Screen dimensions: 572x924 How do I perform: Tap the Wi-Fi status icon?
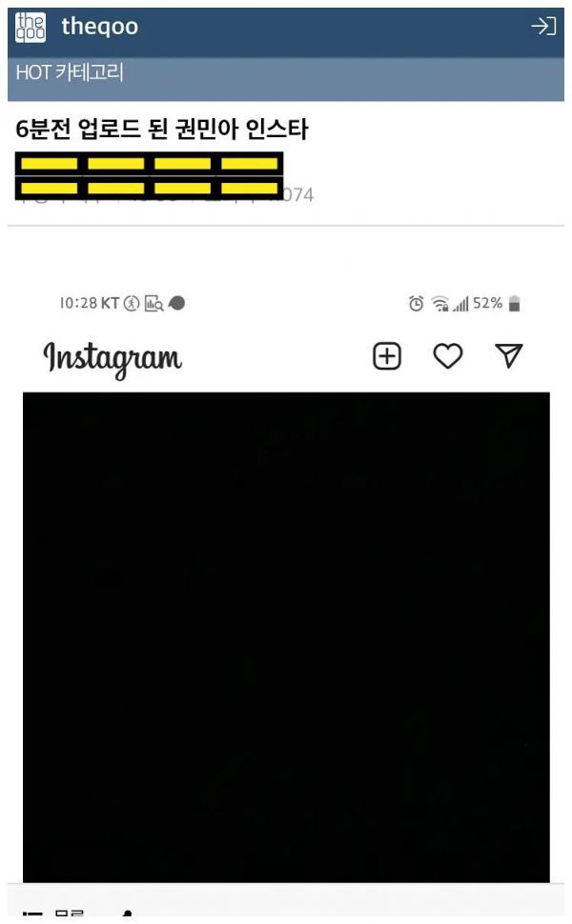(439, 304)
